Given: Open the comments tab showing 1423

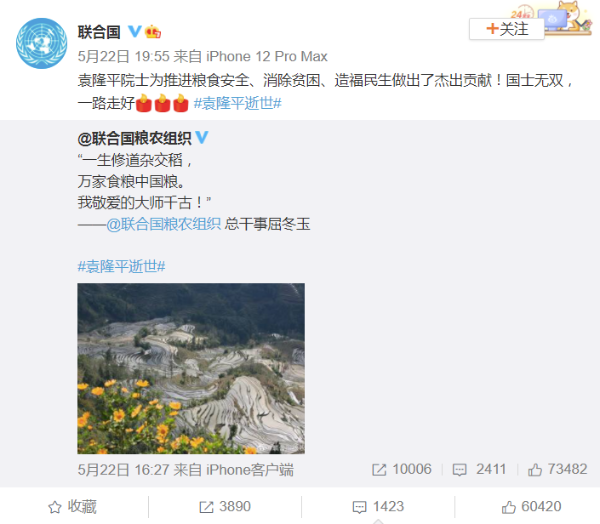Looking at the screenshot, I should pyautogui.click(x=378, y=507).
